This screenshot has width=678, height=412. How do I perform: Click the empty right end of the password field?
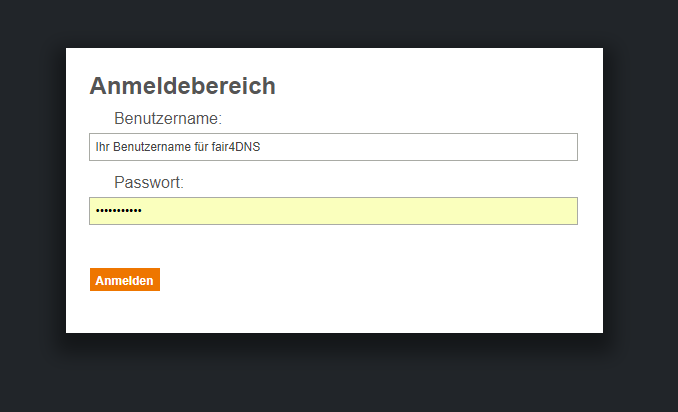(x=540, y=211)
